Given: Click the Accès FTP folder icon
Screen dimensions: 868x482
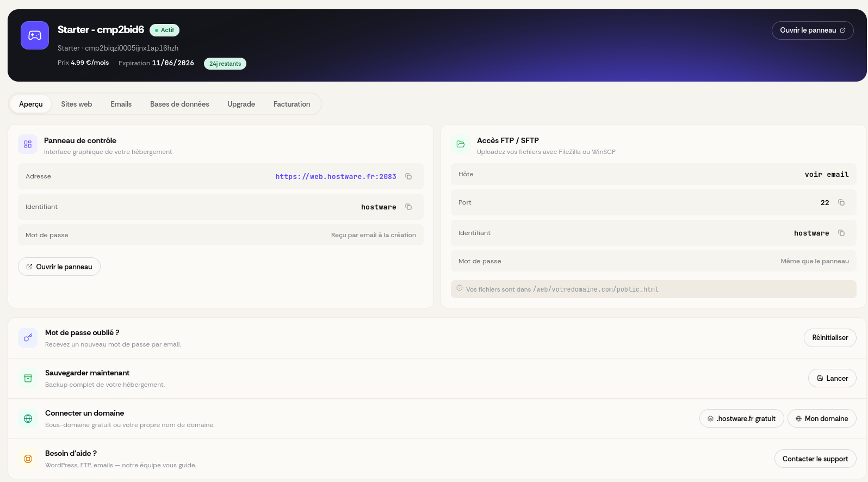Looking at the screenshot, I should click(x=461, y=144).
